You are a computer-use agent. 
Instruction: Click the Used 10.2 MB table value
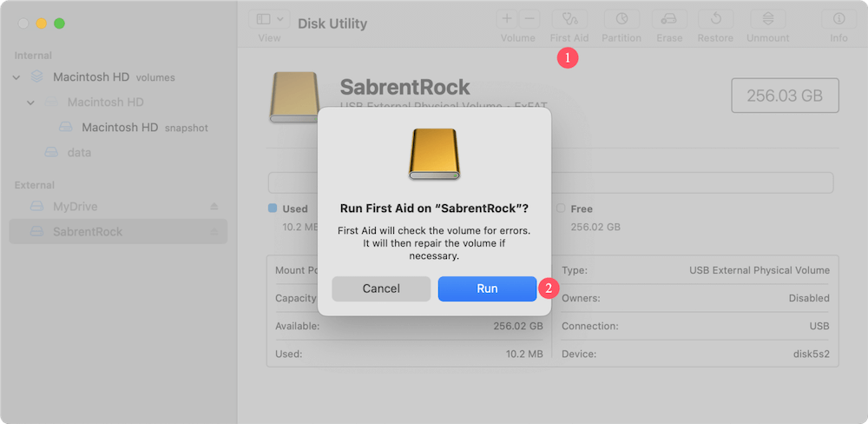[x=524, y=354]
